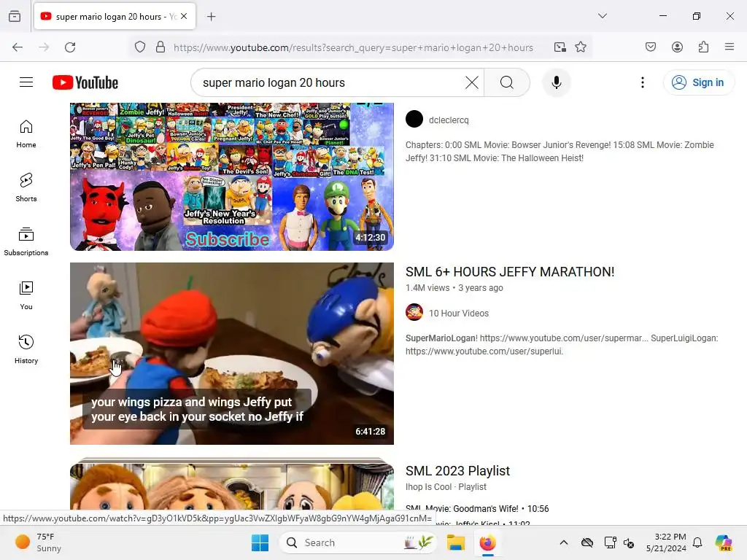Click the muted volume tray icon
The width and height of the screenshot is (747, 560).
(x=629, y=542)
